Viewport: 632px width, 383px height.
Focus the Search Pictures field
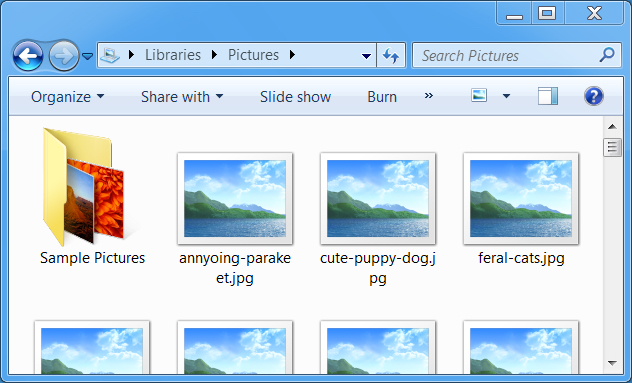click(517, 55)
